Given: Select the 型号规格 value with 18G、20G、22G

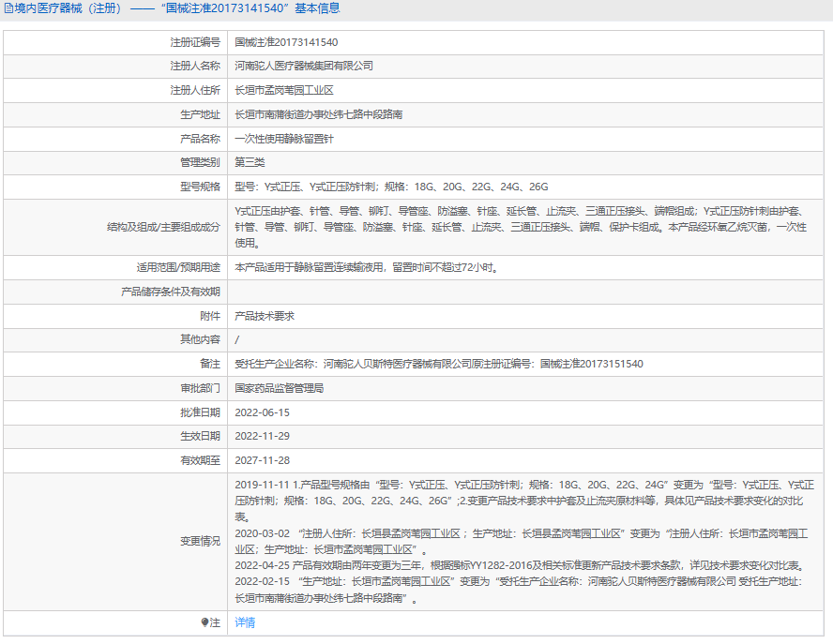Looking at the screenshot, I should [391, 187].
